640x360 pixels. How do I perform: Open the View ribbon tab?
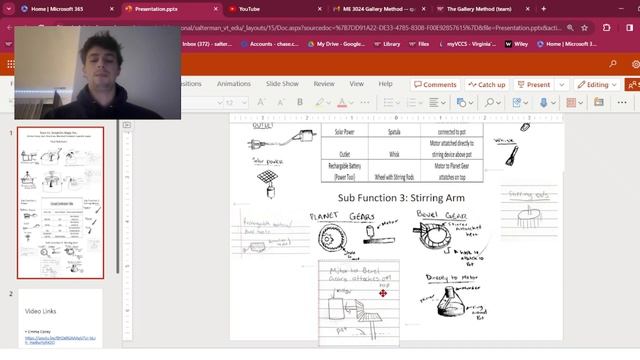coord(356,84)
